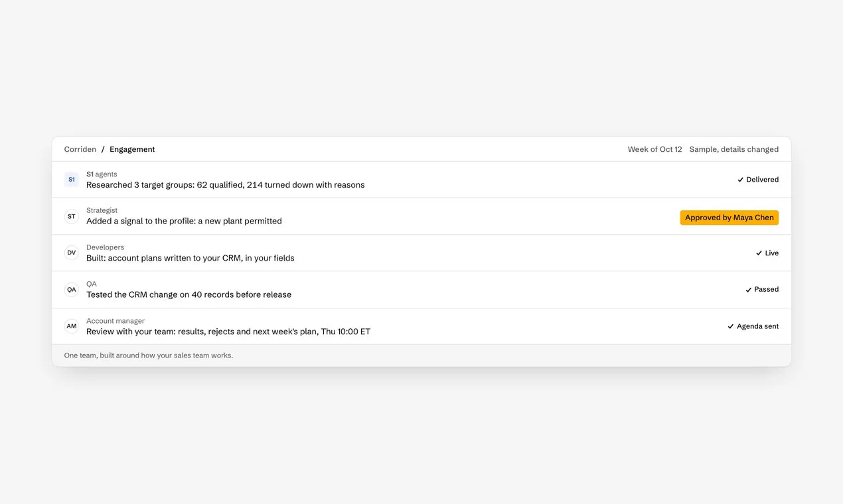Select the 'Researched 3 target groups' row text

click(226, 185)
